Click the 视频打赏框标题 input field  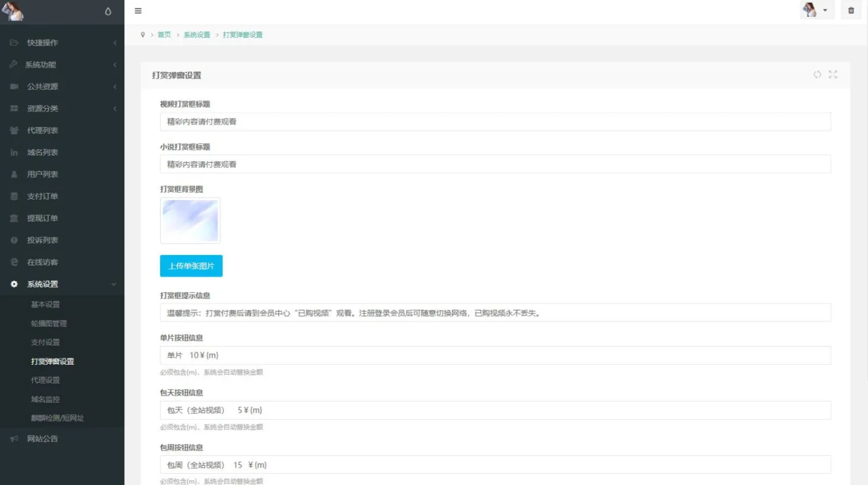(495, 122)
